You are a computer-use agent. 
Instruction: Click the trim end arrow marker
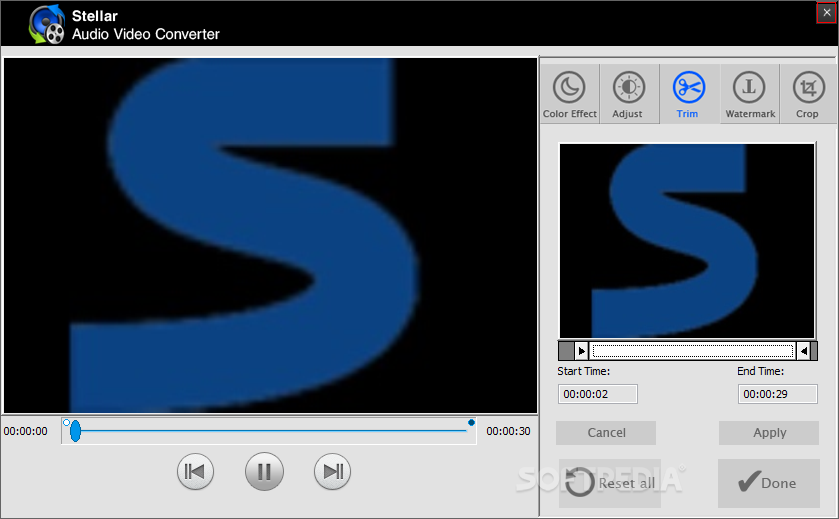(x=804, y=351)
